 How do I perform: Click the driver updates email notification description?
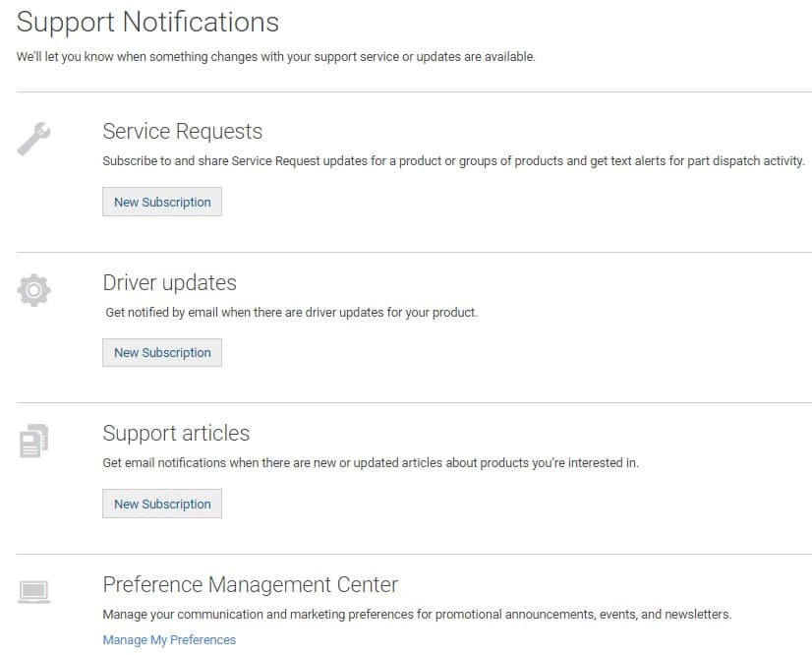[291, 313]
